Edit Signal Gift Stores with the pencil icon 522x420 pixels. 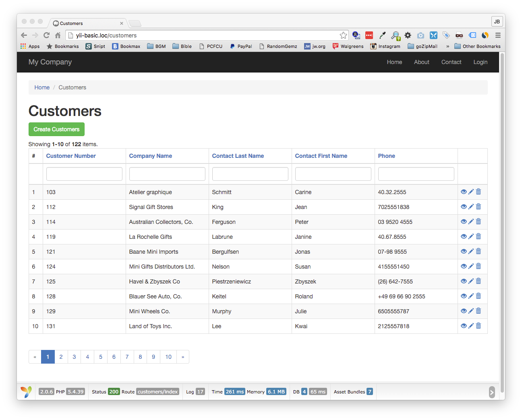coord(471,207)
